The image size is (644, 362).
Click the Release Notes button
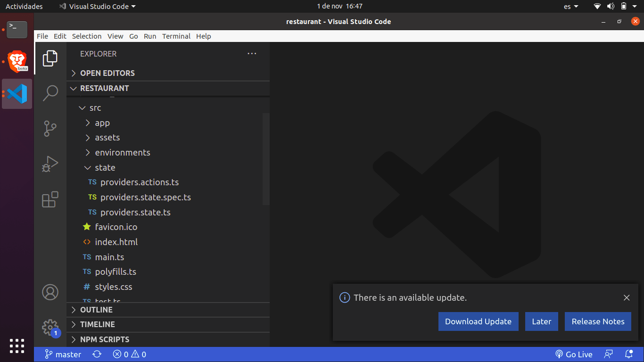(x=598, y=321)
